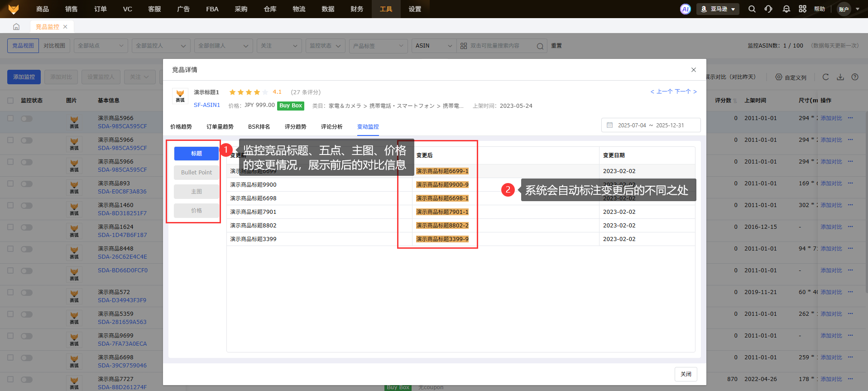Open the SF-ASIN1 link
This screenshot has height=391, width=868.
207,105
